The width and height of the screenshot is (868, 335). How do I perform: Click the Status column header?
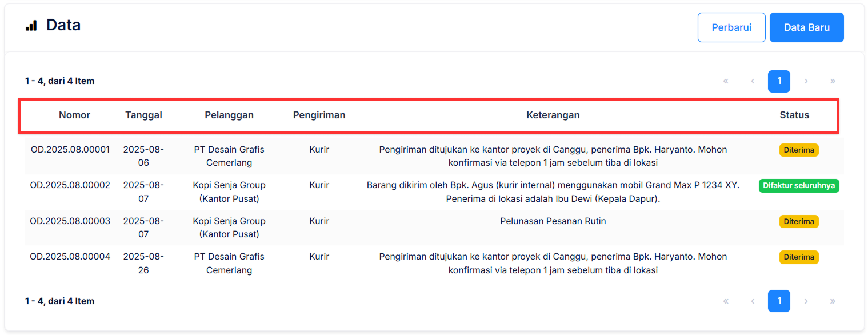(x=794, y=115)
